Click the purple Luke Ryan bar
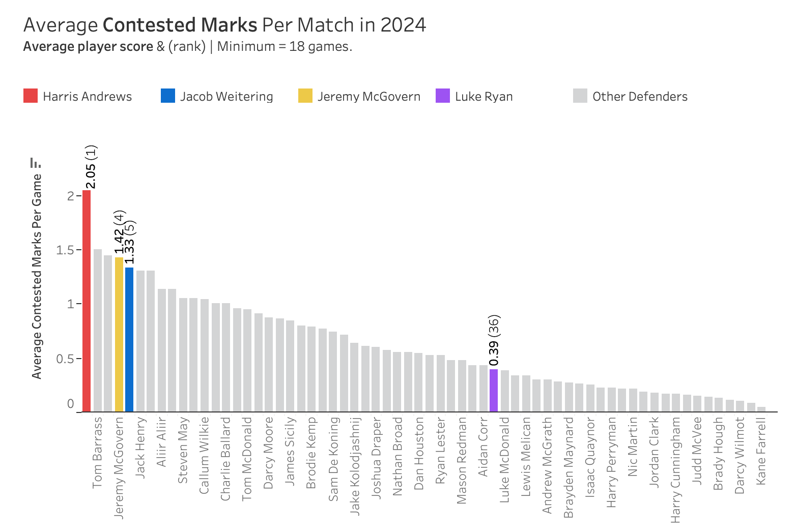 tap(493, 390)
